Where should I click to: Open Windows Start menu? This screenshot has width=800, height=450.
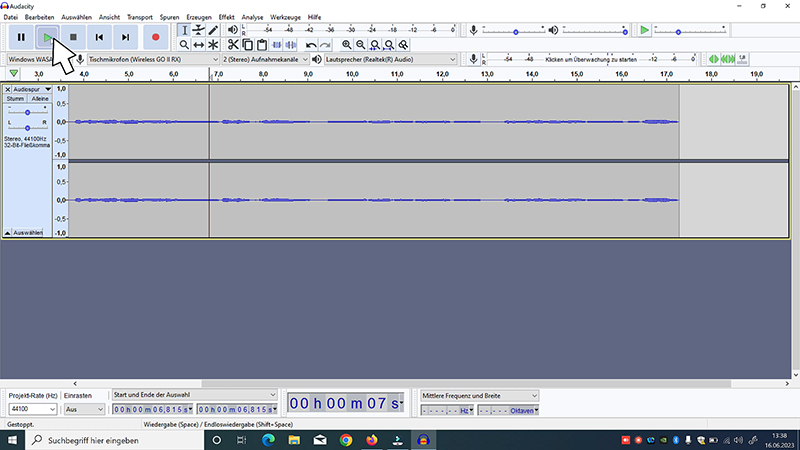[12, 440]
